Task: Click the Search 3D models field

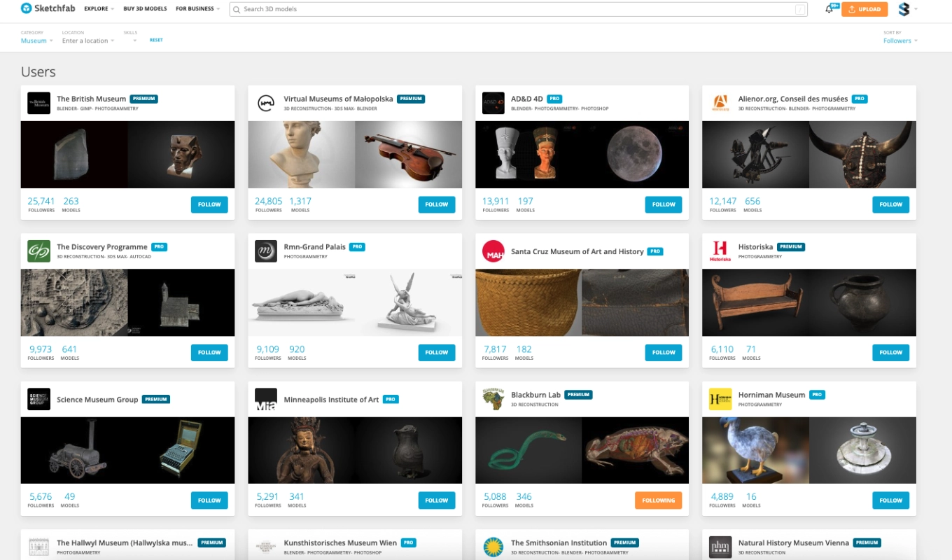Action: point(517,9)
